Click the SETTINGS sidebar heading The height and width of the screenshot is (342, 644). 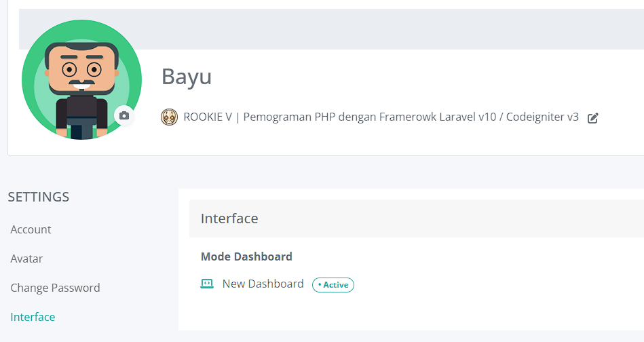tap(39, 197)
